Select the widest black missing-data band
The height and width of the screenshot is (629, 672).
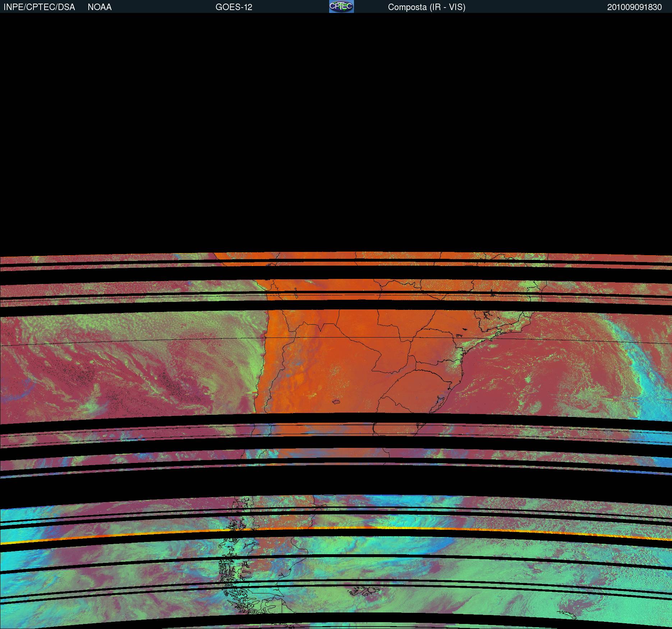[x=336, y=485]
